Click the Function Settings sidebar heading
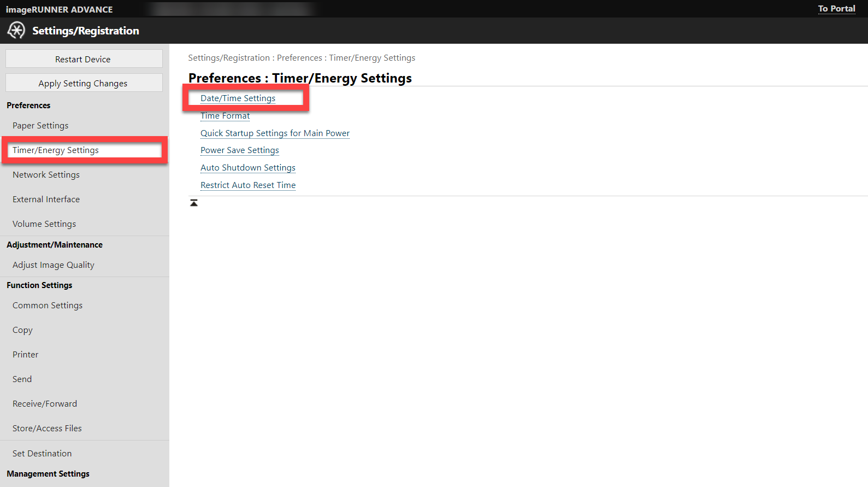Screen dimensions: 868x487 coord(39,285)
